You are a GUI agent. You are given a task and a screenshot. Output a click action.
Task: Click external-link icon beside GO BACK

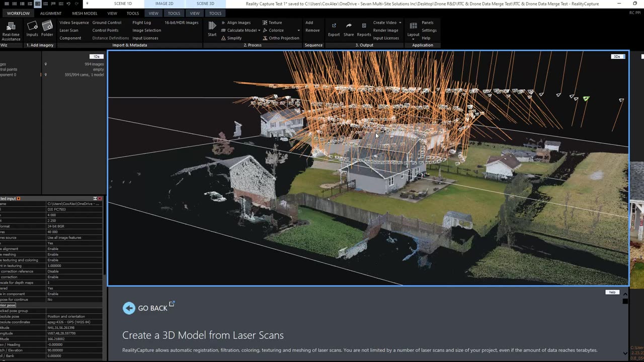click(172, 304)
